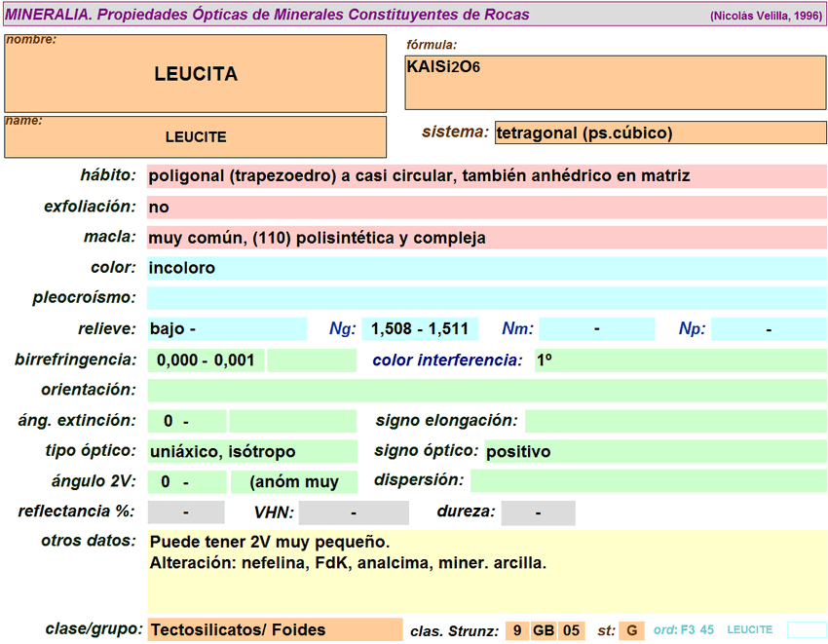
Task: Click the hábito description field
Action: 486,176
